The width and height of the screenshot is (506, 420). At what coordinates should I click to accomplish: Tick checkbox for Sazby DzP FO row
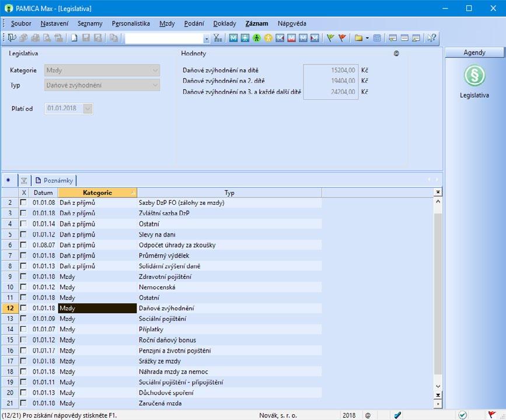pos(23,202)
